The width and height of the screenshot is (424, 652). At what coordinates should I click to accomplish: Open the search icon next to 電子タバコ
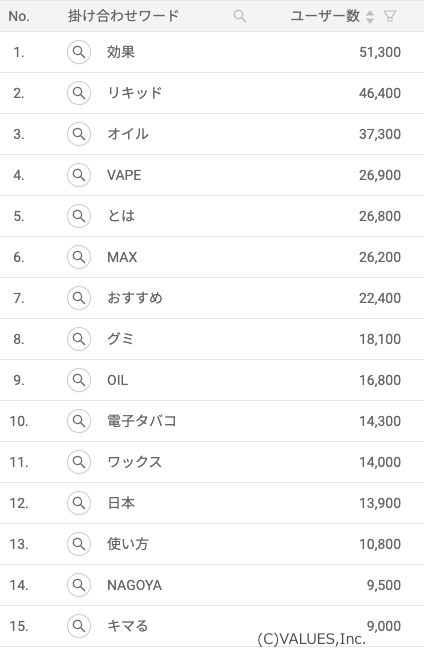pyautogui.click(x=79, y=421)
